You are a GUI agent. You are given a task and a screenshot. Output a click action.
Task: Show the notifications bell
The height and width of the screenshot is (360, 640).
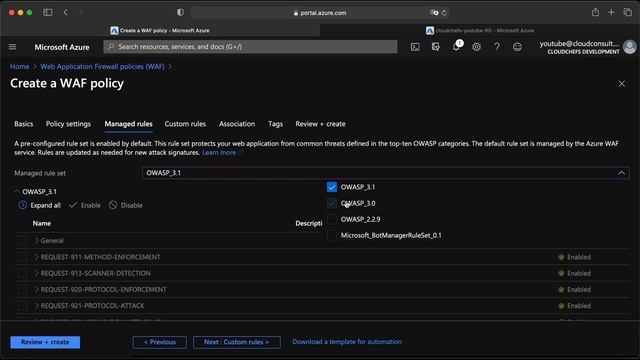(x=456, y=47)
